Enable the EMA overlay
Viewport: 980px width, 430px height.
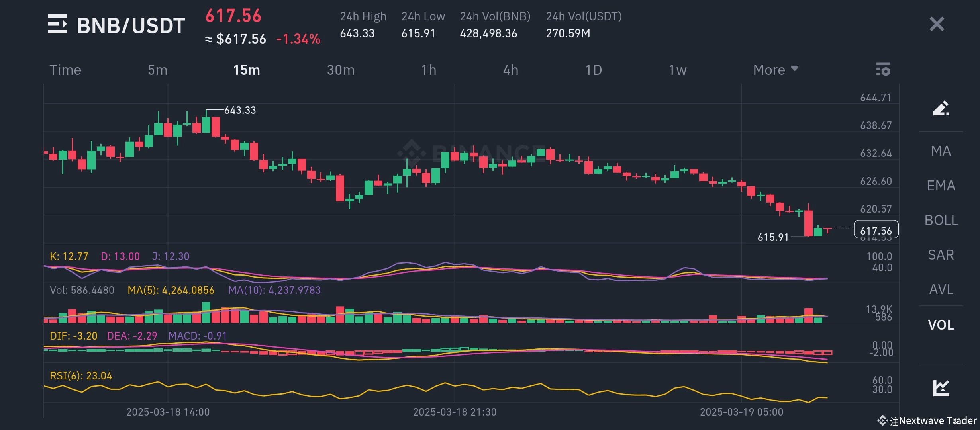point(940,185)
